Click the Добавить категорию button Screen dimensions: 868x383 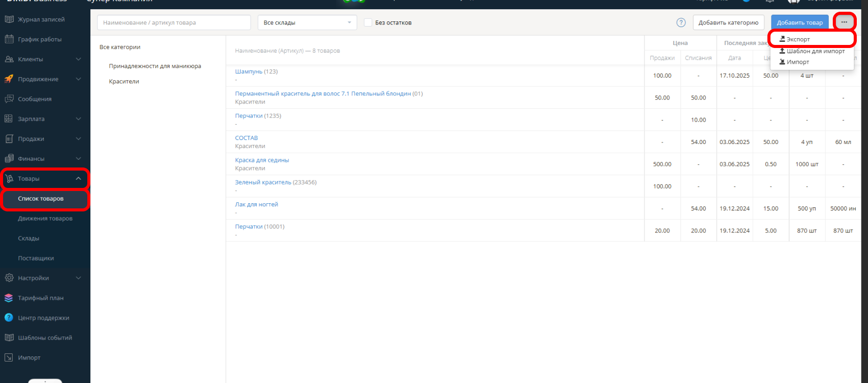coord(728,22)
